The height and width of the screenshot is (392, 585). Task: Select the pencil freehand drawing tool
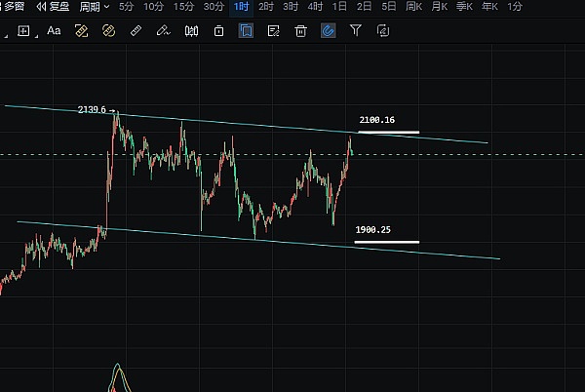tap(164, 30)
